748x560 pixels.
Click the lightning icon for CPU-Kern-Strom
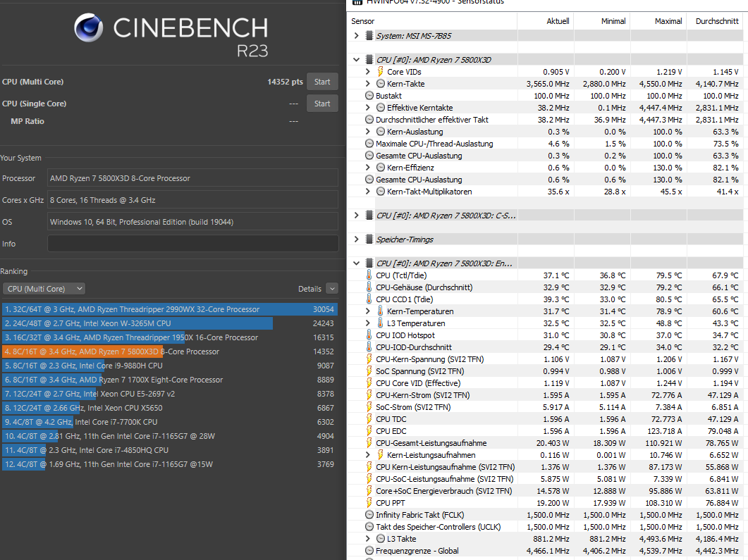point(369,394)
